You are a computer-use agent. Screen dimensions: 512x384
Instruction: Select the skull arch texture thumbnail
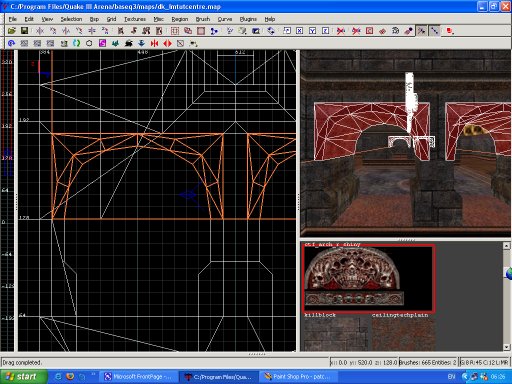point(368,278)
